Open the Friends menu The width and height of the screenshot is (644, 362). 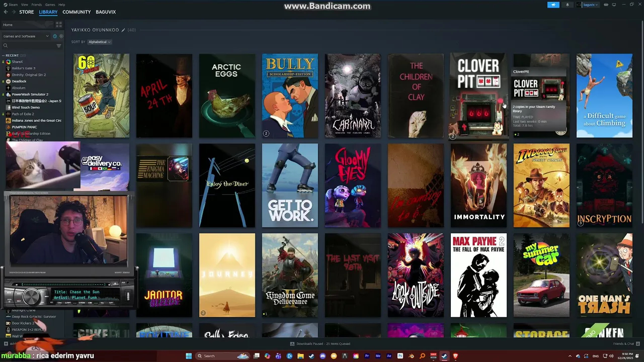[x=37, y=5]
